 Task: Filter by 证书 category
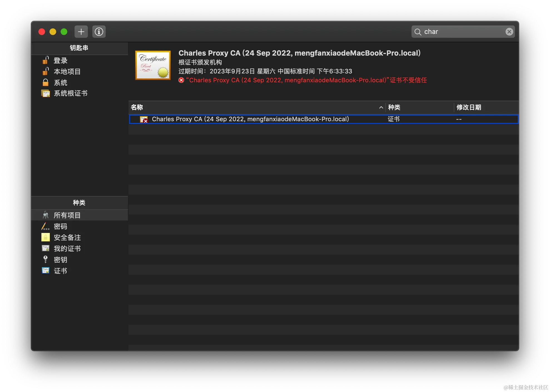coord(60,271)
